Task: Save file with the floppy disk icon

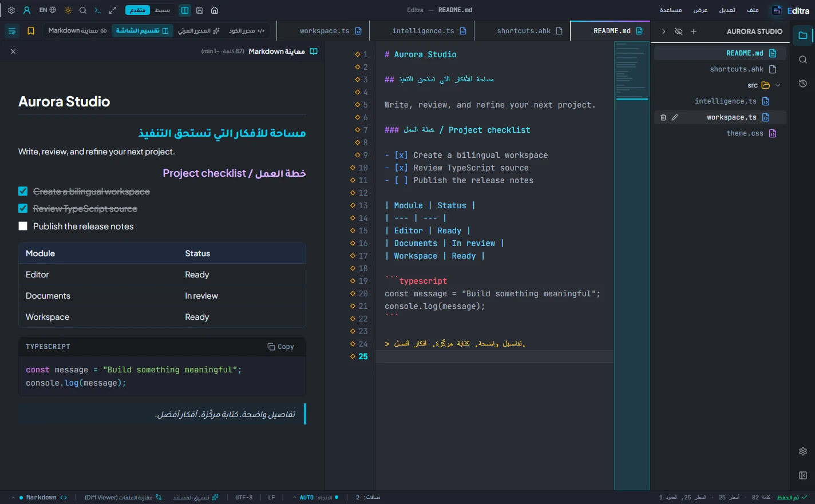Action: [x=200, y=10]
